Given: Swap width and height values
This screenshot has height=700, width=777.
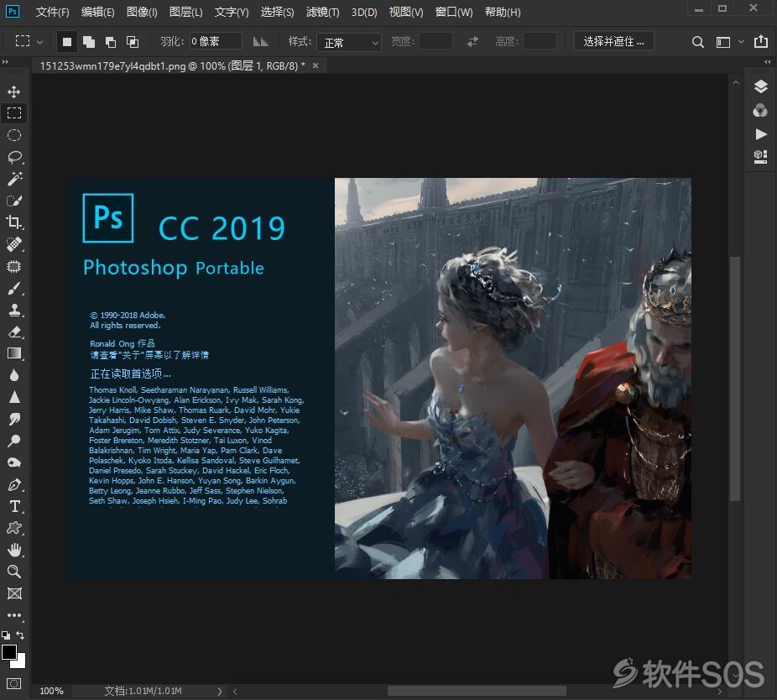Looking at the screenshot, I should [472, 42].
